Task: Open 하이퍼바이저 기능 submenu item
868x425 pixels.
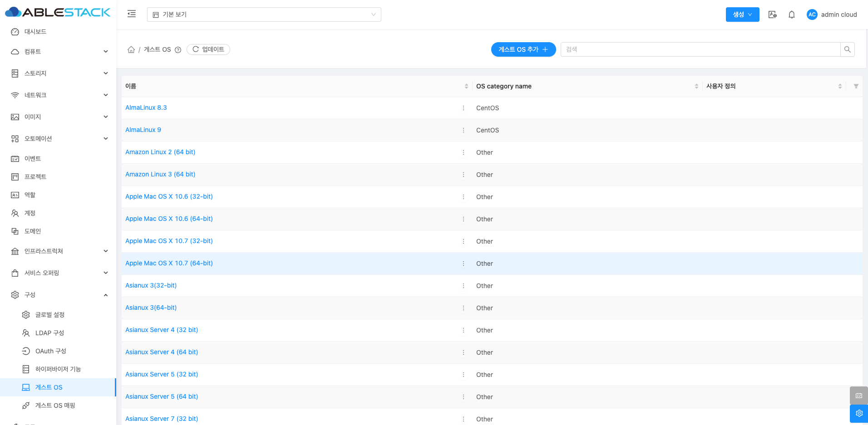Action: tap(58, 369)
